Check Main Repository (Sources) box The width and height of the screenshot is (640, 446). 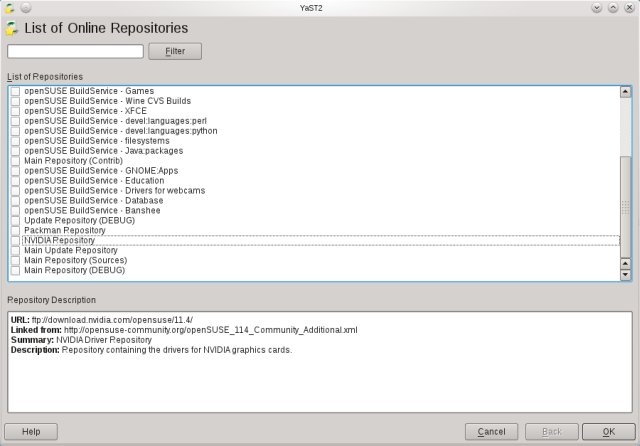[15, 260]
